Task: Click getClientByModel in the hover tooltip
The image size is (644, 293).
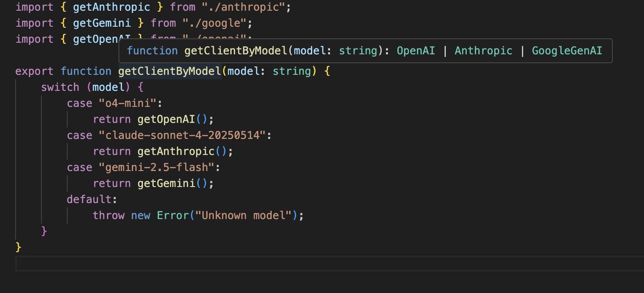Action: [236, 51]
